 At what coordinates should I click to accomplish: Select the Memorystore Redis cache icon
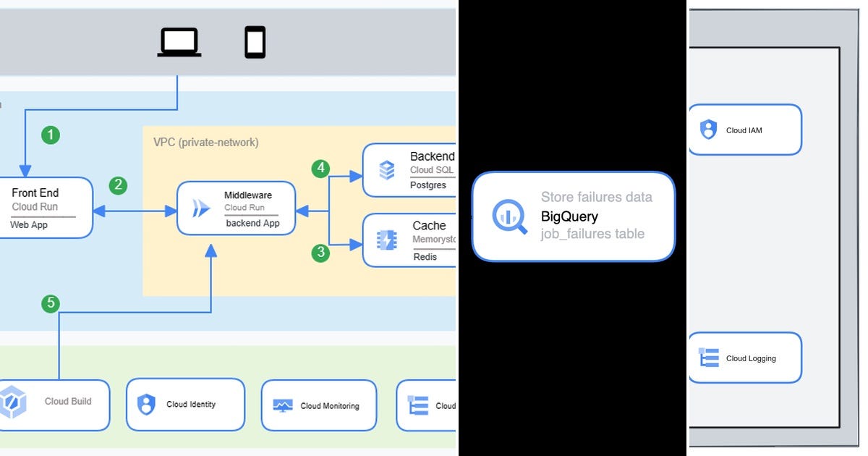[x=384, y=241]
